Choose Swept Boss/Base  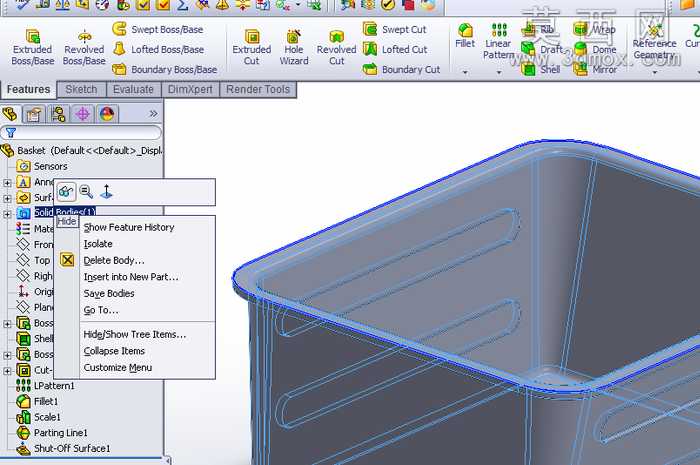pos(158,29)
